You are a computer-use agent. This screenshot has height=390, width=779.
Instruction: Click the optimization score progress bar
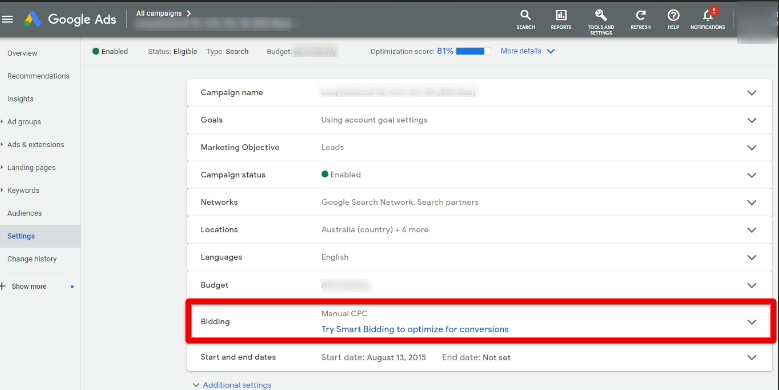click(473, 51)
